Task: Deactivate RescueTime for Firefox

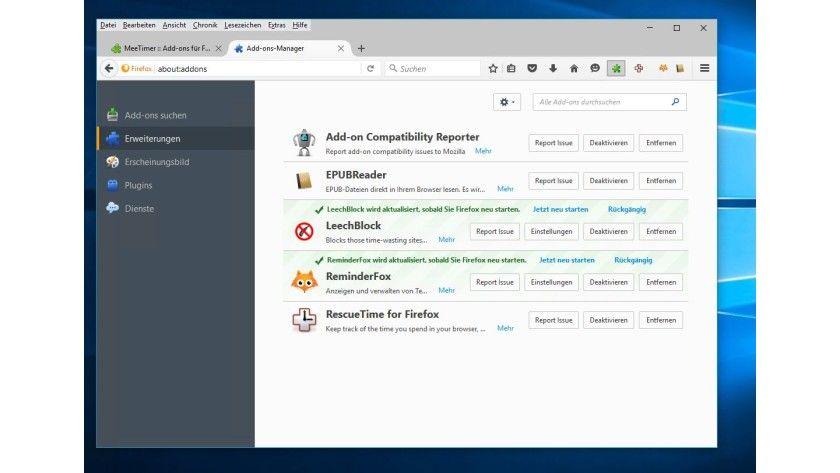Action: click(x=609, y=320)
